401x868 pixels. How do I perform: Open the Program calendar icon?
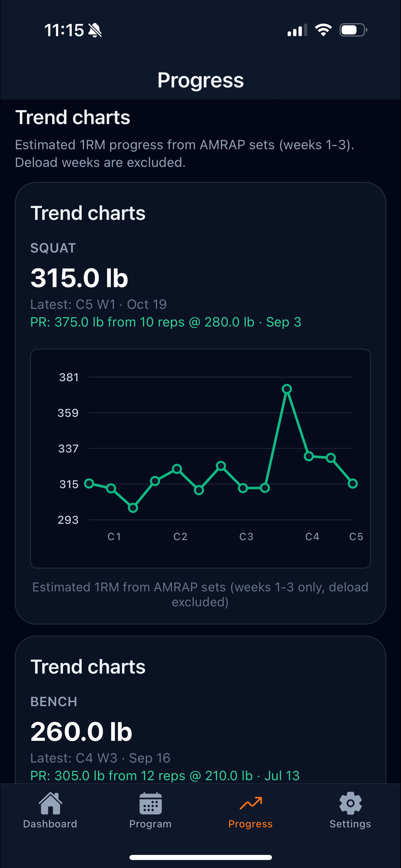[x=150, y=803]
